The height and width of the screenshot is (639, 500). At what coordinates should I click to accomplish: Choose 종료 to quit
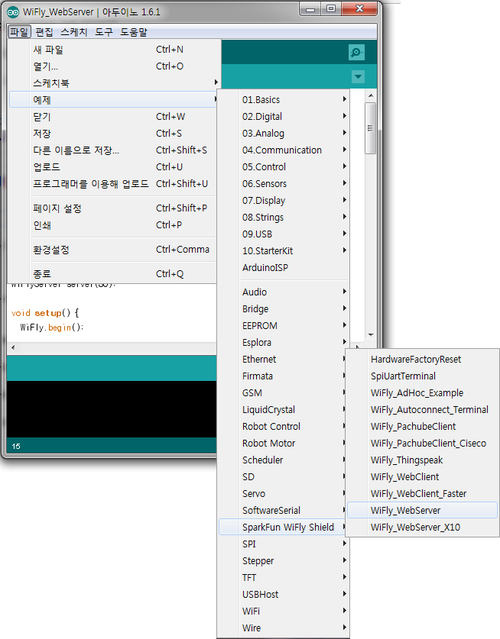[113, 274]
